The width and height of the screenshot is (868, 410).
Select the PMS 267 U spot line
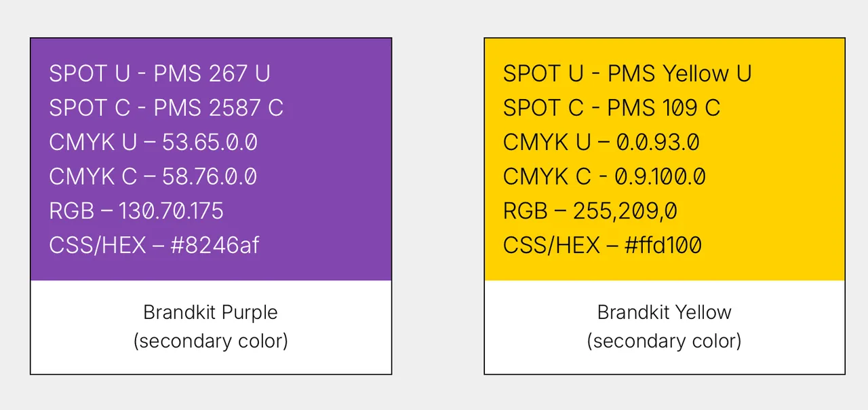pos(159,73)
